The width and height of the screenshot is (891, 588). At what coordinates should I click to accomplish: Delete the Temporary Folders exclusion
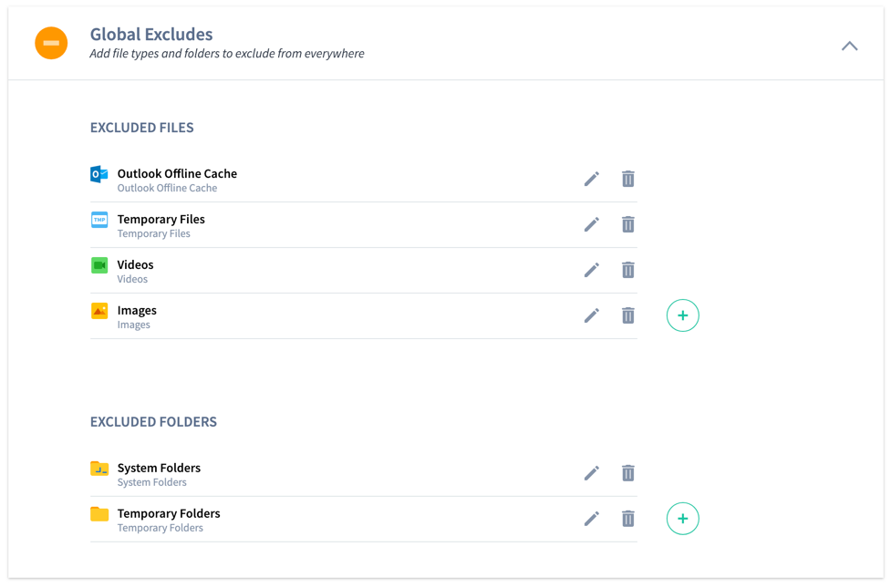pos(627,519)
